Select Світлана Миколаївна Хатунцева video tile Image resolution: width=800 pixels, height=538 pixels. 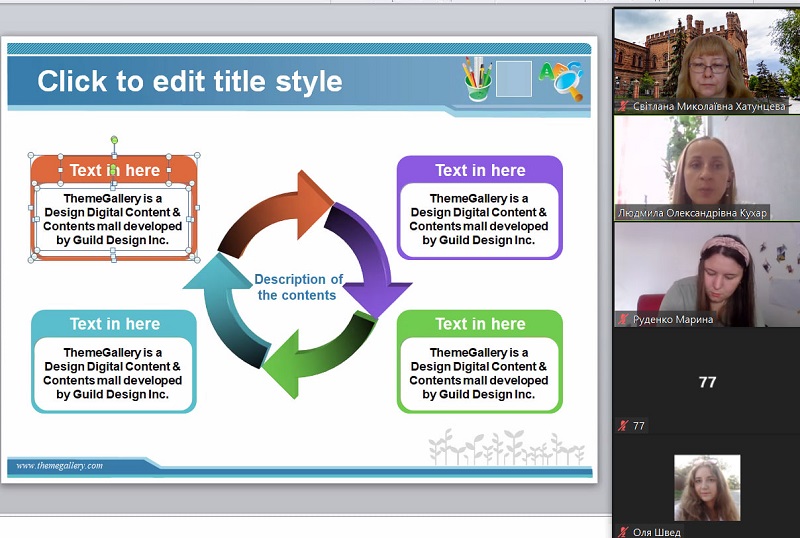pos(707,61)
